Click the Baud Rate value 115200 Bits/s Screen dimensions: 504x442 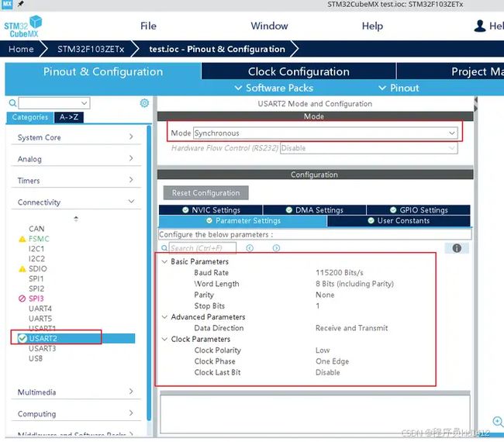click(x=340, y=273)
